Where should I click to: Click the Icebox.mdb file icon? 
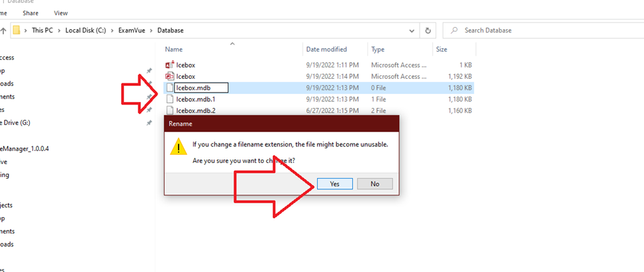pyautogui.click(x=169, y=88)
